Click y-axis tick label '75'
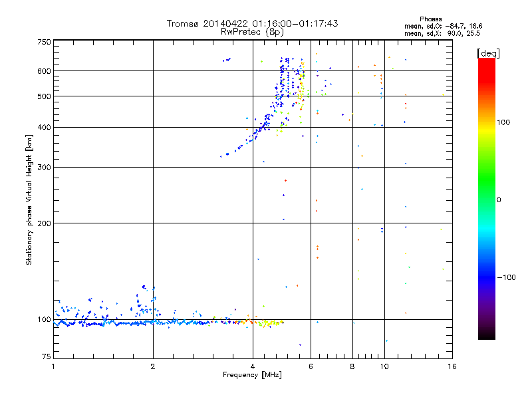 47,356
